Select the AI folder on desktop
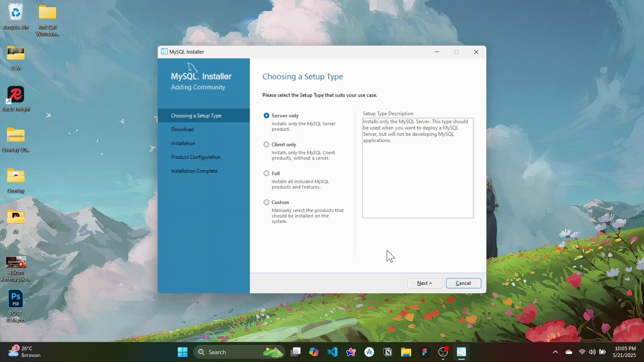 (x=16, y=221)
